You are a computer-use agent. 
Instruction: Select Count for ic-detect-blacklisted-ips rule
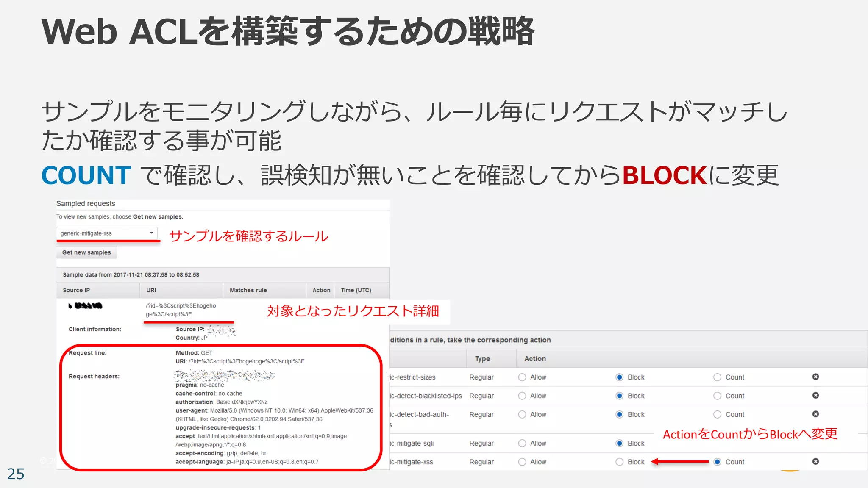(x=717, y=396)
